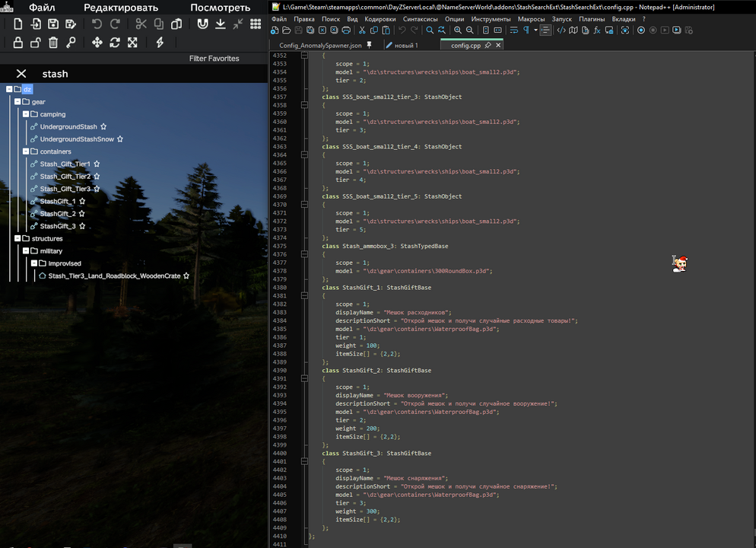
Task: Toggle favorite star for UndergroundStashSnow
Action: point(120,139)
